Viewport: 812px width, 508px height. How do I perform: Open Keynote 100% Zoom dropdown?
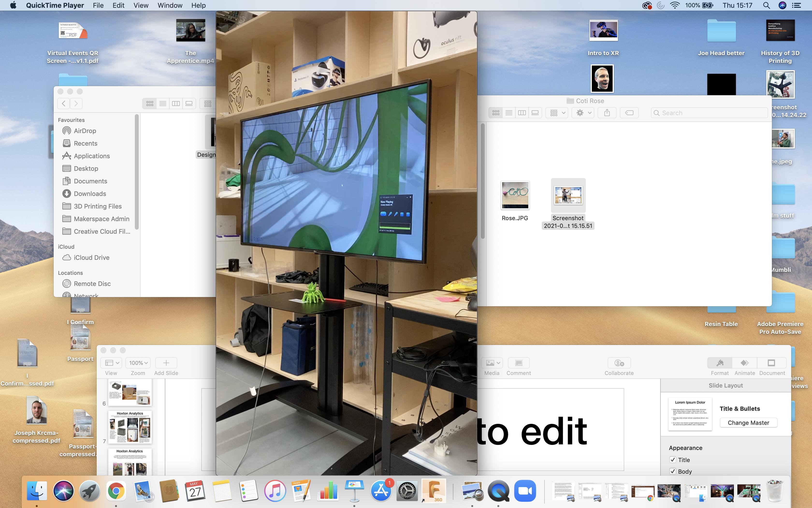tap(138, 363)
